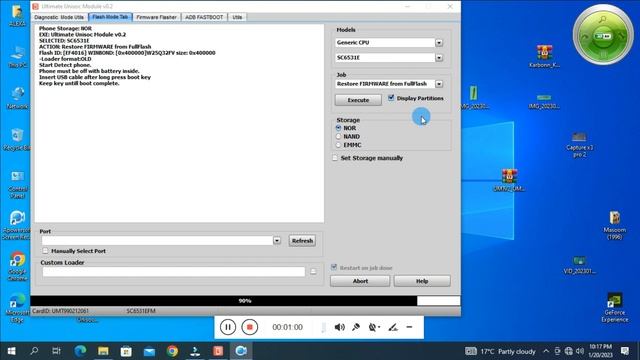Open the network icon in the tray
Screen dimensions: 640x360
coord(569,351)
